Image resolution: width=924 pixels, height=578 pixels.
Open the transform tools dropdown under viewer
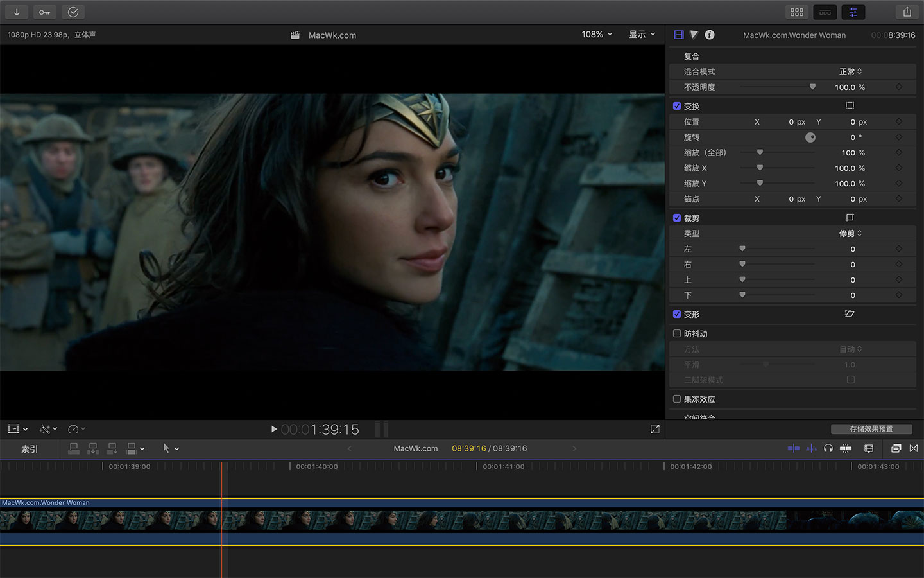pos(17,429)
